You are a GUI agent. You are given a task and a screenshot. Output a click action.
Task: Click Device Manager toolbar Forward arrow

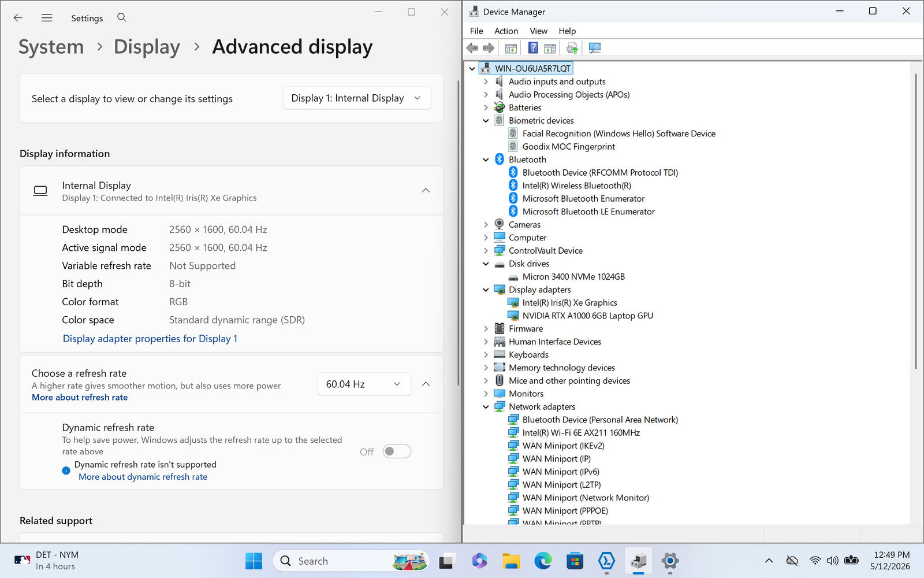pyautogui.click(x=489, y=48)
